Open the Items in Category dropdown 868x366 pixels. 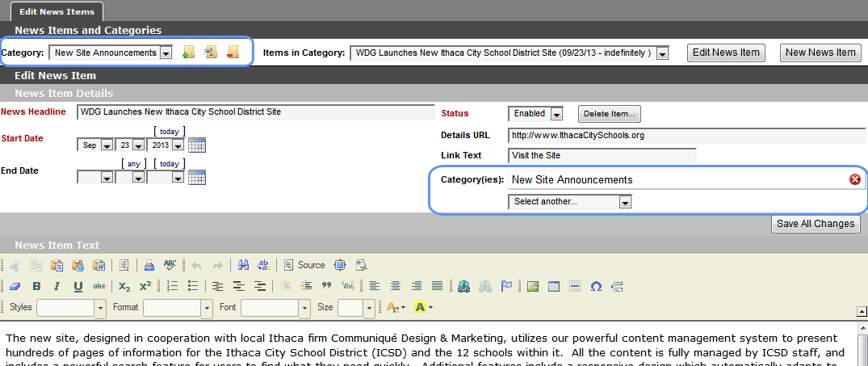click(509, 53)
